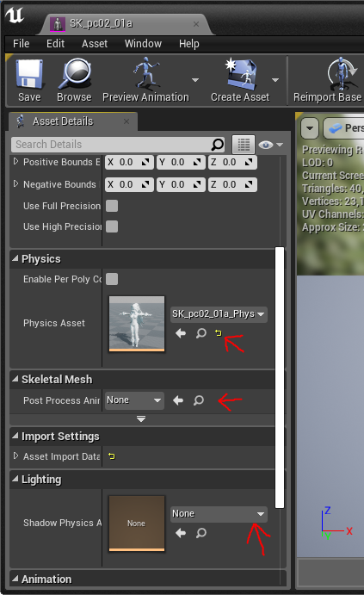Image resolution: width=364 pixels, height=595 pixels.
Task: Click the Perspective view mode button
Action: (344, 128)
